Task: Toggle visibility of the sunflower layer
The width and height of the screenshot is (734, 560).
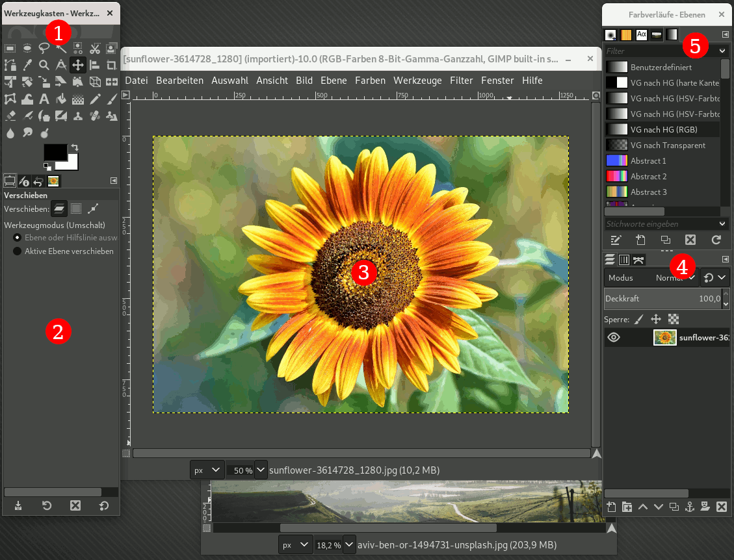Action: [x=614, y=337]
